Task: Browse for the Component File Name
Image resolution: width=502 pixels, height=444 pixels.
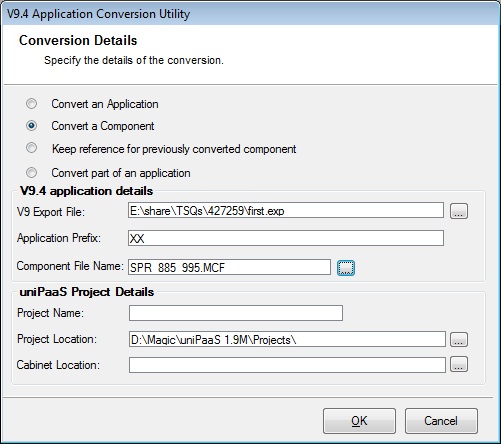Action: pyautogui.click(x=346, y=268)
